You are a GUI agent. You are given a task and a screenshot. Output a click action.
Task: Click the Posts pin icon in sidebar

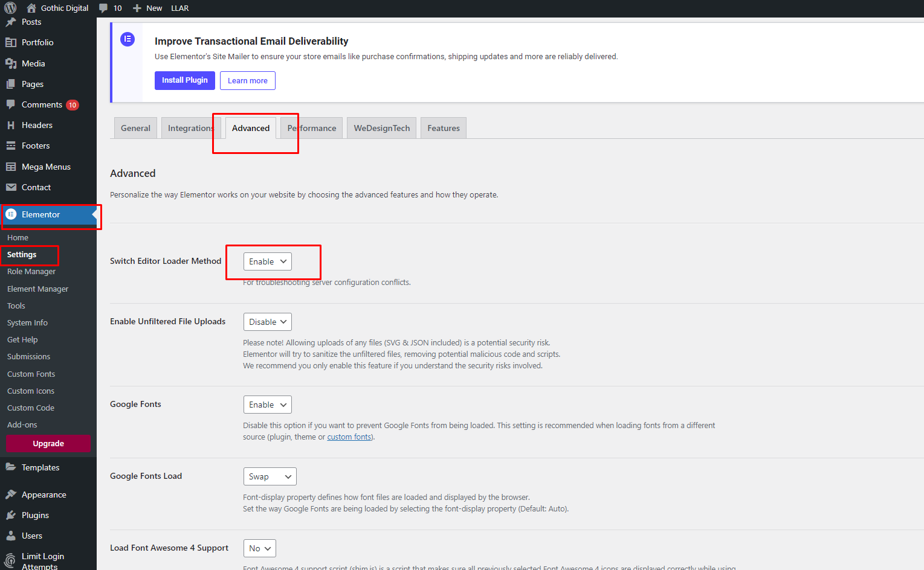[11, 22]
